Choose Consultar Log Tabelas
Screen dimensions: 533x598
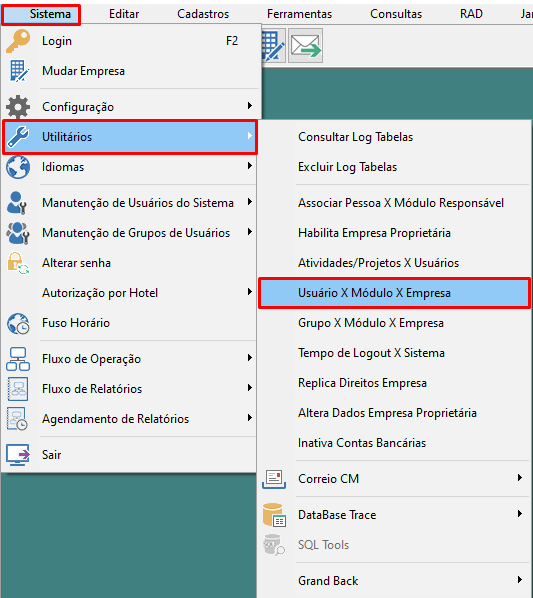355,137
